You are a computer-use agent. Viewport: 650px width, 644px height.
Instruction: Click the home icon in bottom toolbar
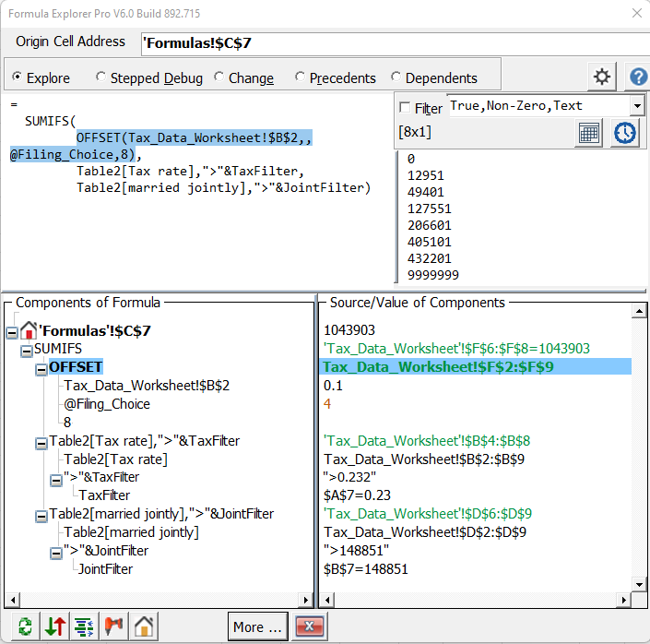(x=144, y=626)
